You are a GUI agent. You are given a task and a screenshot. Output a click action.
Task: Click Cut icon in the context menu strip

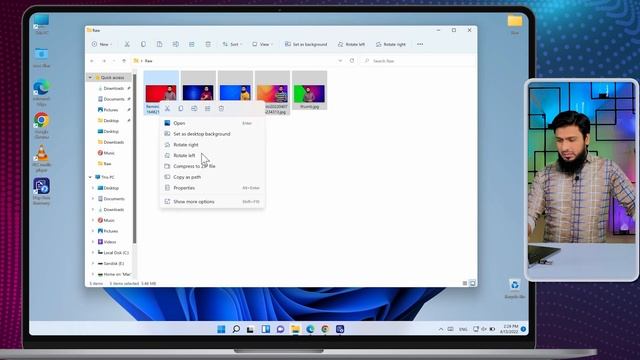167,109
